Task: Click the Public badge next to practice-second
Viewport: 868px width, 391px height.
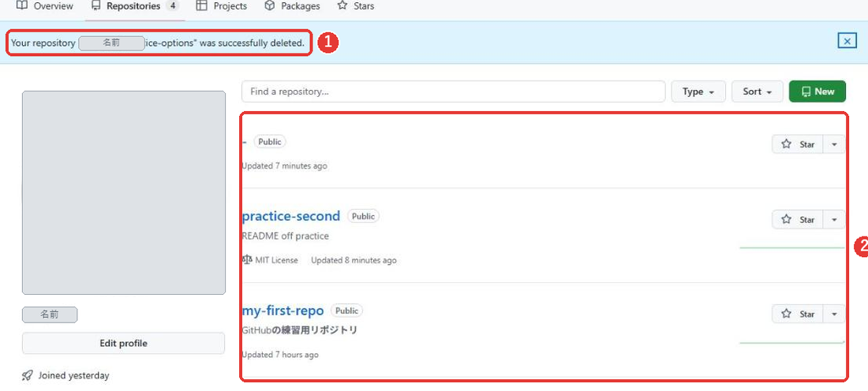Action: (363, 216)
